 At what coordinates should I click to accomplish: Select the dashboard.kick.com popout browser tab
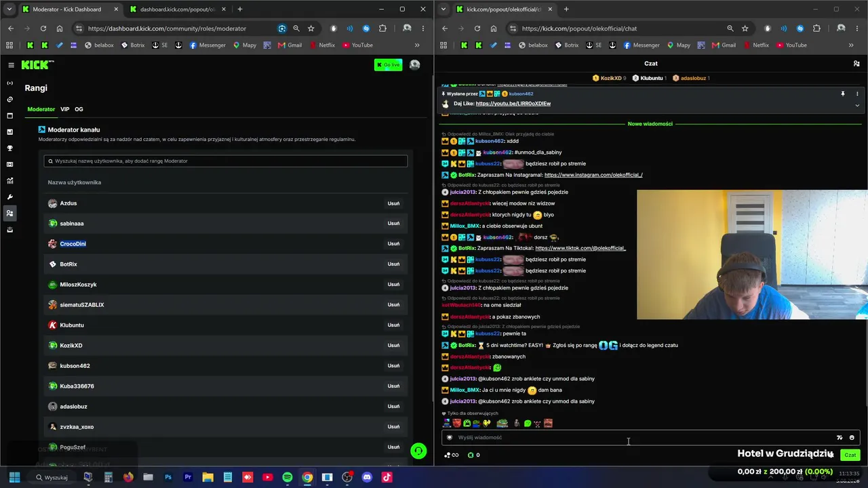(x=178, y=9)
